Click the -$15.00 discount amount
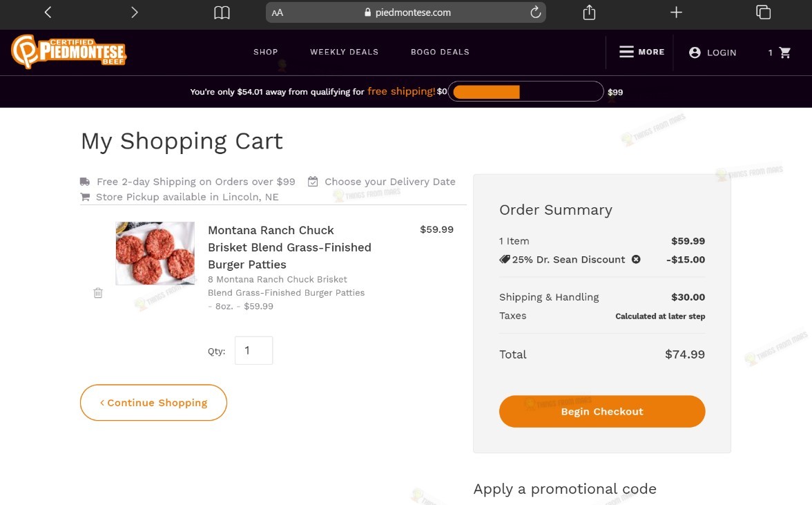812x505 pixels. coord(686,260)
